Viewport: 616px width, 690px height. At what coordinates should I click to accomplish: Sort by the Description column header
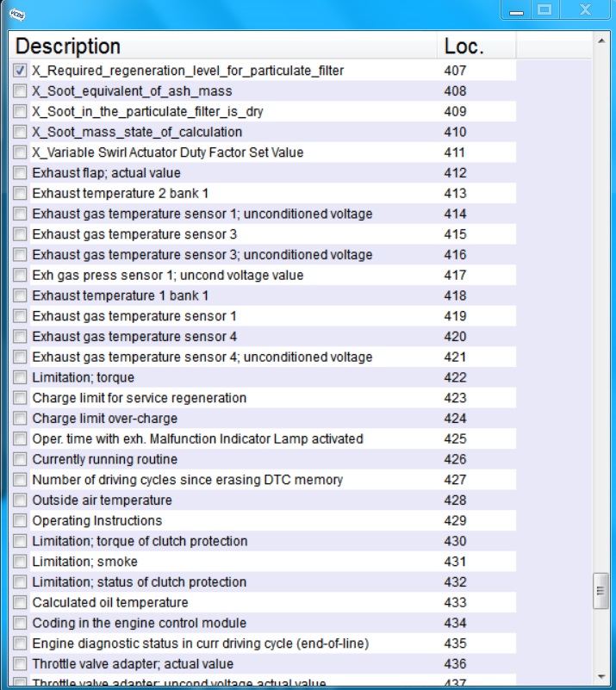223,46
